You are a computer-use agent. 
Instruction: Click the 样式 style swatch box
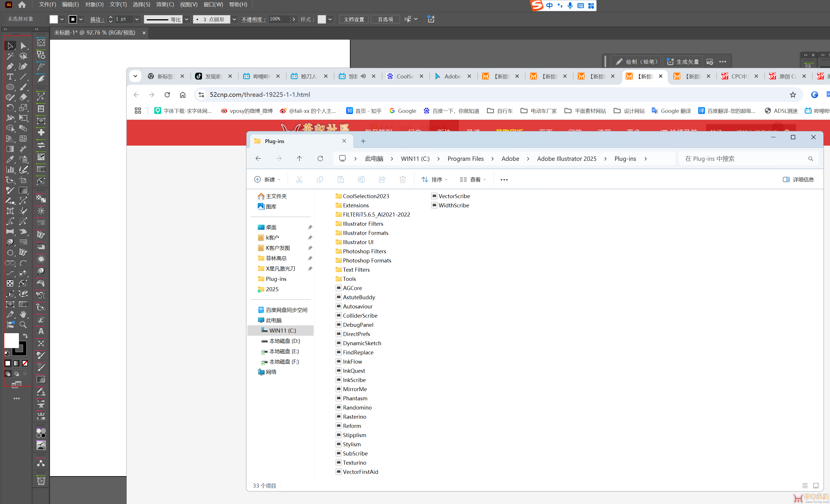[322, 19]
